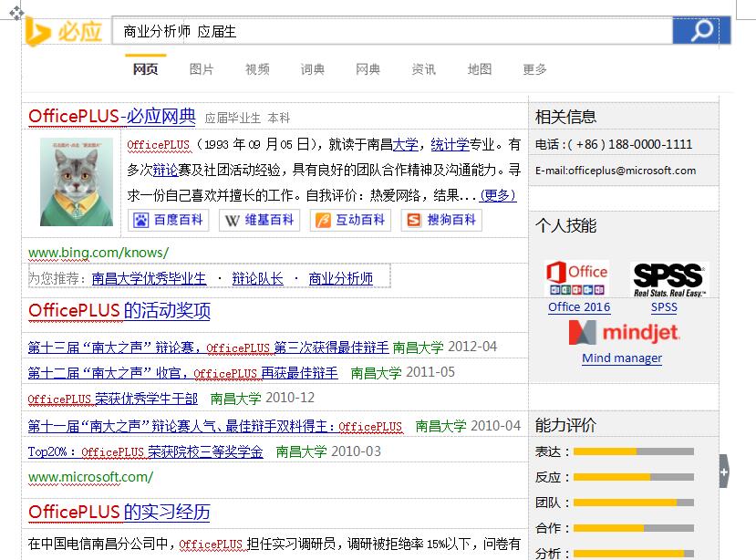Screen dimensions: 756x560
Task: Click the 表达 skill rating bar
Action: 633,451
